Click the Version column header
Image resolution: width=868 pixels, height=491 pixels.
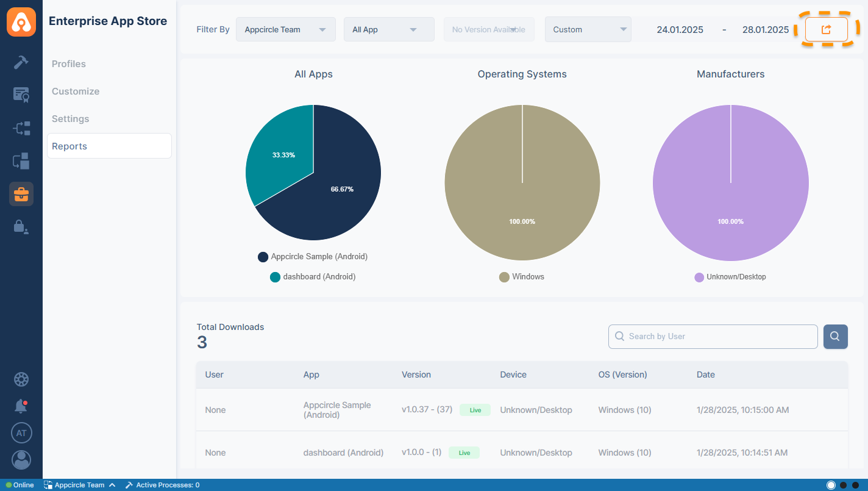coord(416,375)
